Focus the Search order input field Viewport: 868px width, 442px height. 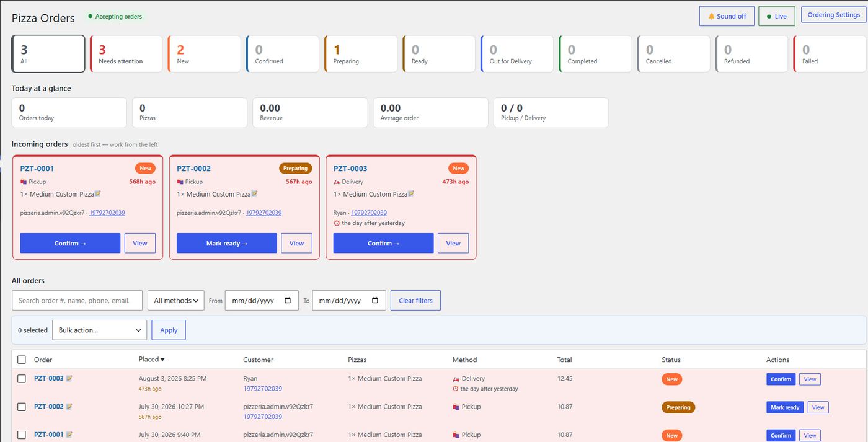click(77, 301)
